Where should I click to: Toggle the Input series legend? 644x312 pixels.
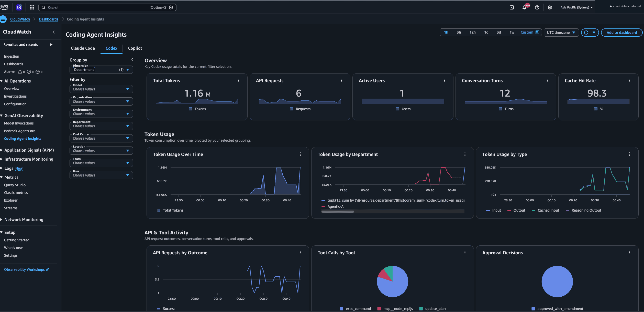pyautogui.click(x=494, y=210)
